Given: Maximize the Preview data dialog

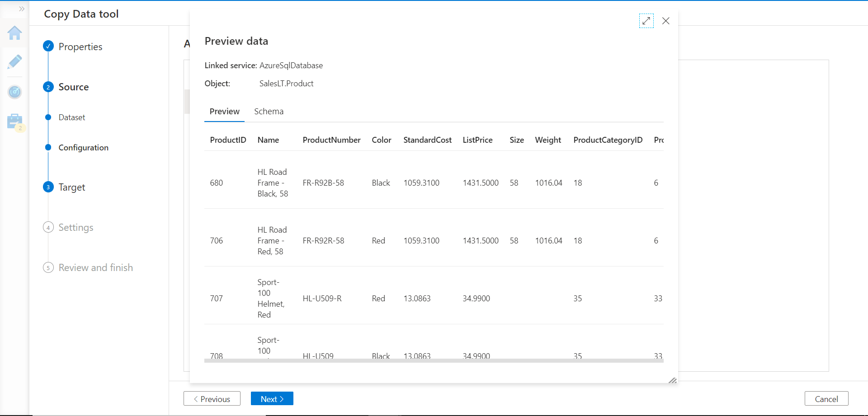Looking at the screenshot, I should [646, 21].
